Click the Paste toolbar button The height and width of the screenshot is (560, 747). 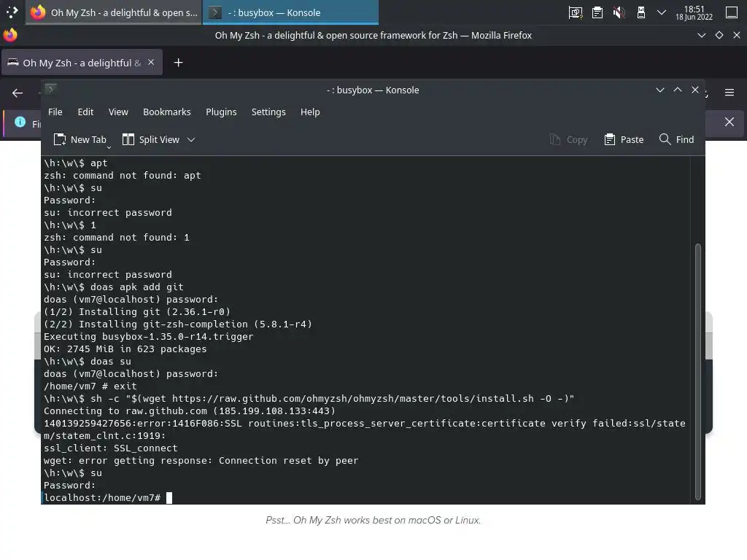pyautogui.click(x=624, y=139)
